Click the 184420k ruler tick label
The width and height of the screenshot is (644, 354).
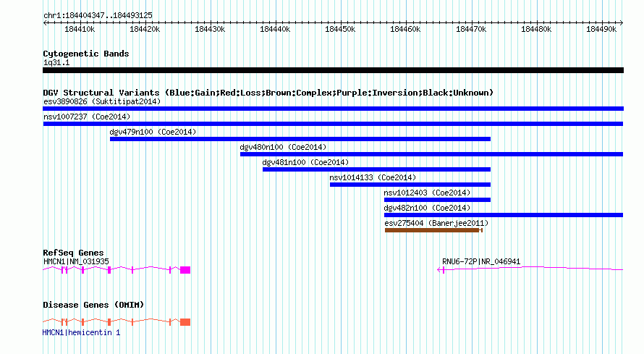pyautogui.click(x=145, y=29)
